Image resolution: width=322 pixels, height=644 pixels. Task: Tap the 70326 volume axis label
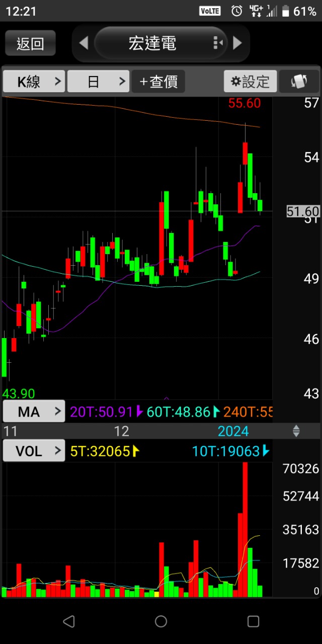point(301,469)
